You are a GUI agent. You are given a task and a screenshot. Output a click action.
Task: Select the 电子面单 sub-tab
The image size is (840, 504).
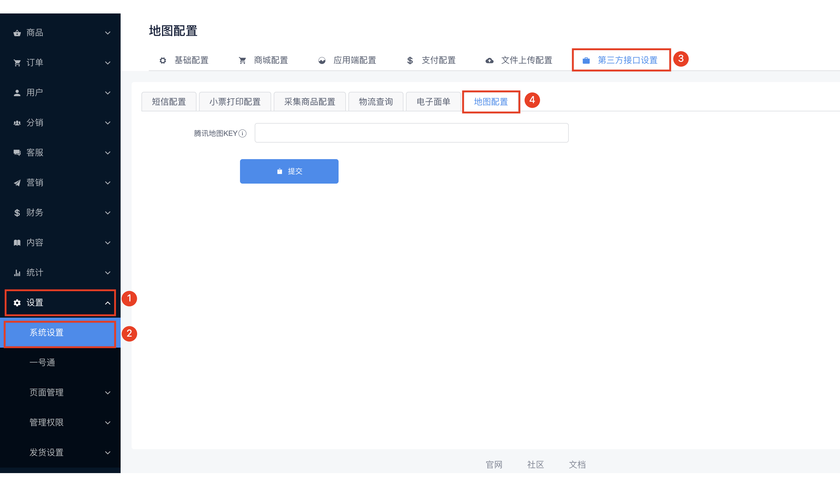(x=433, y=102)
